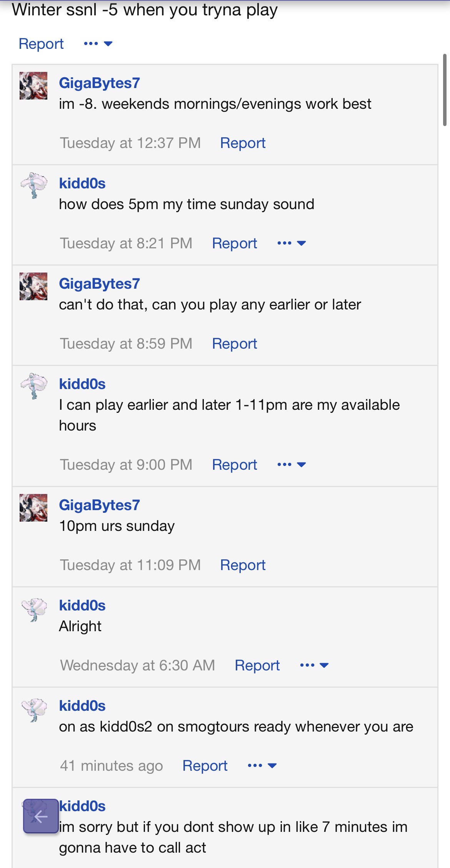The image size is (450, 868).
Task: Expand the more-options menu under the original post
Action: pos(98,44)
